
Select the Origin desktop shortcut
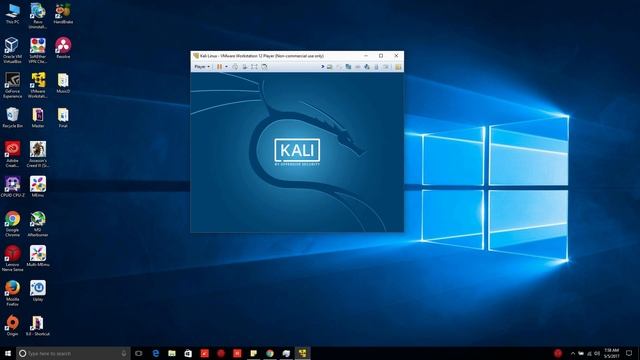(12, 325)
